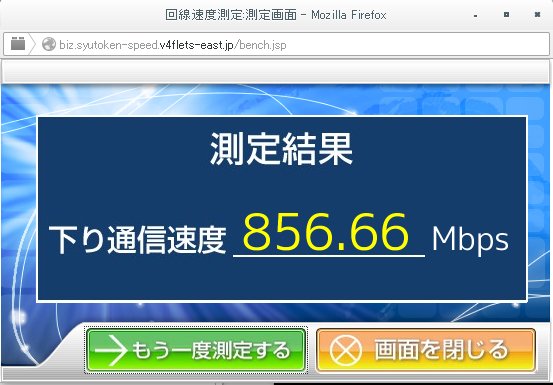Click the 856.66 speed result value
The image size is (553, 385).
(x=326, y=233)
